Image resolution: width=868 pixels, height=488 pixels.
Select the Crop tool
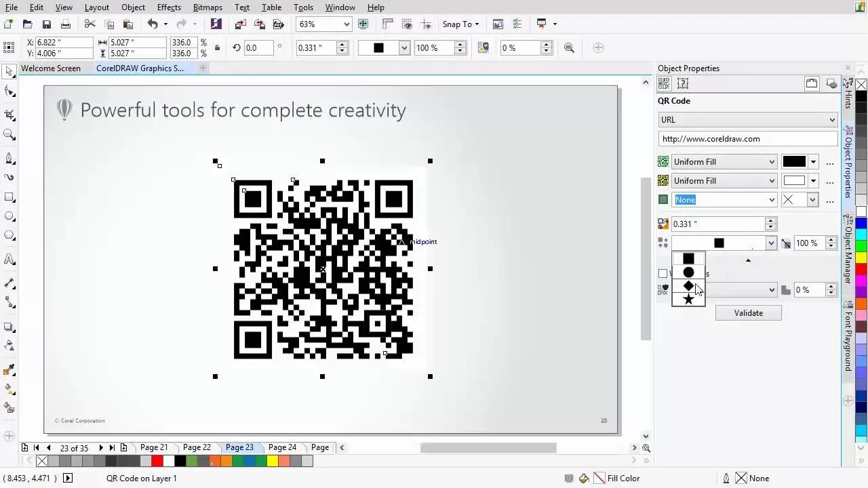point(9,115)
